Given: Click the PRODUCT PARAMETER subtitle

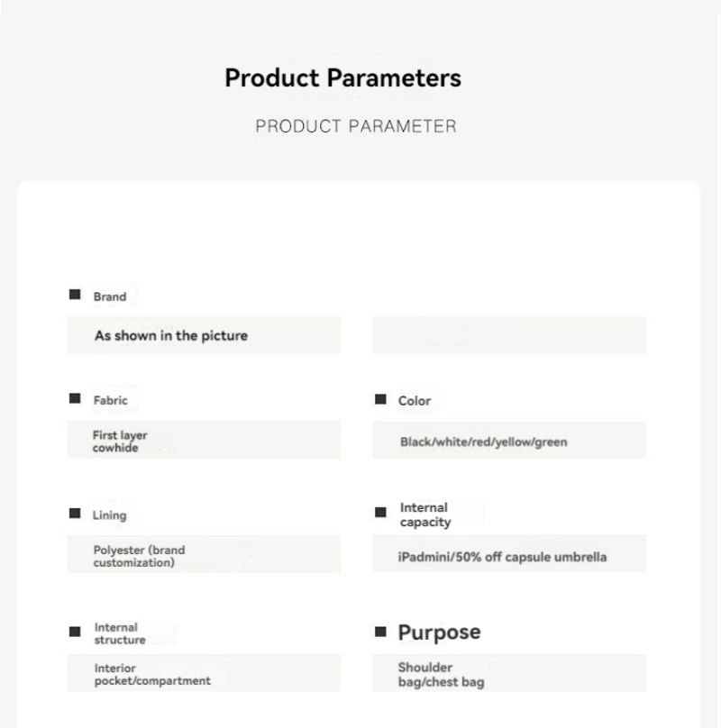Looking at the screenshot, I should 356,126.
